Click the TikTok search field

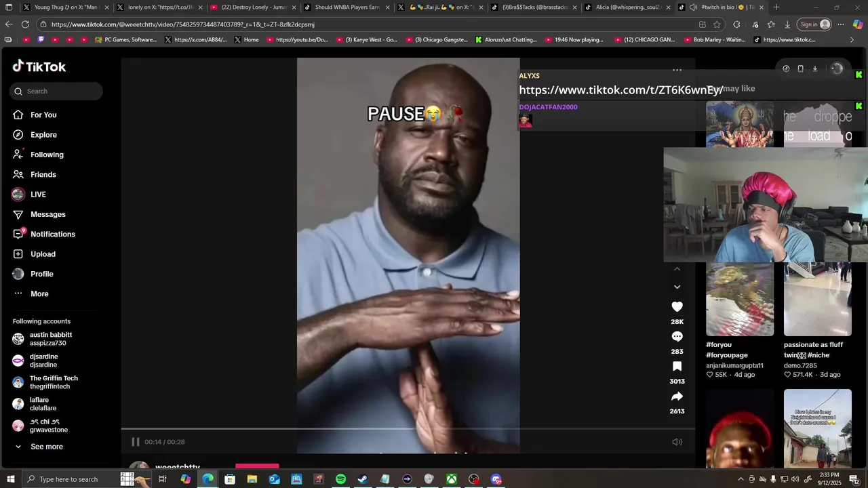(x=56, y=91)
